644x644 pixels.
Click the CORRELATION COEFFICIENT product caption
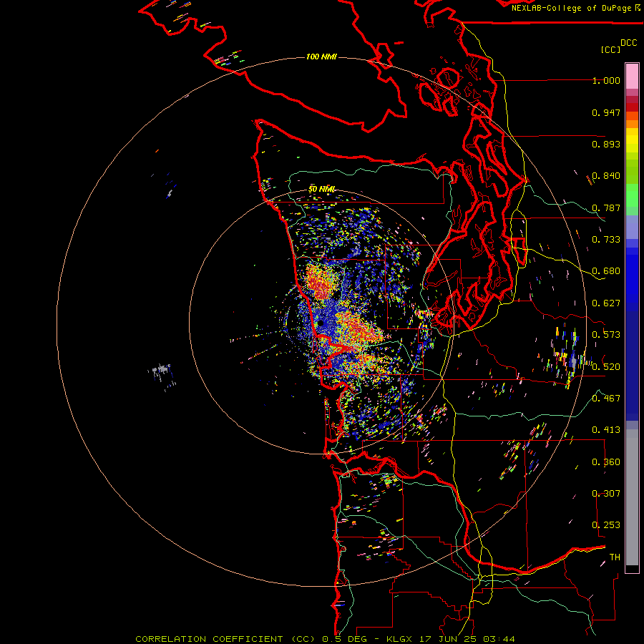click(x=209, y=639)
